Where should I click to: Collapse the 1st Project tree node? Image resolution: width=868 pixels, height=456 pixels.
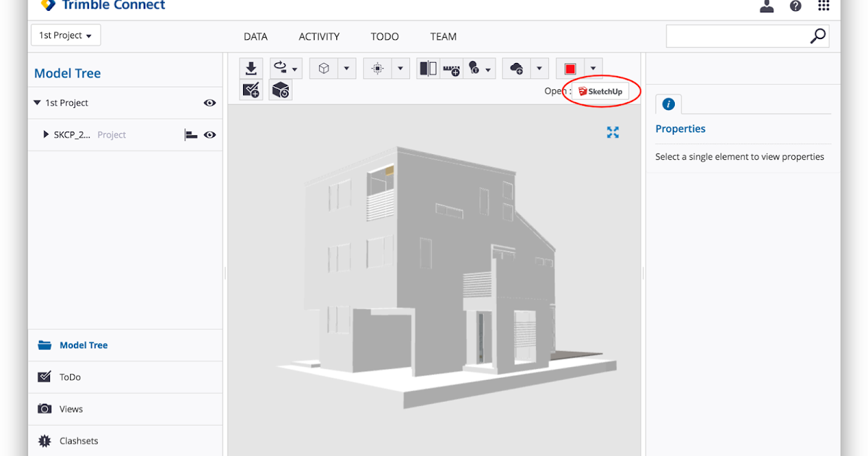(37, 102)
